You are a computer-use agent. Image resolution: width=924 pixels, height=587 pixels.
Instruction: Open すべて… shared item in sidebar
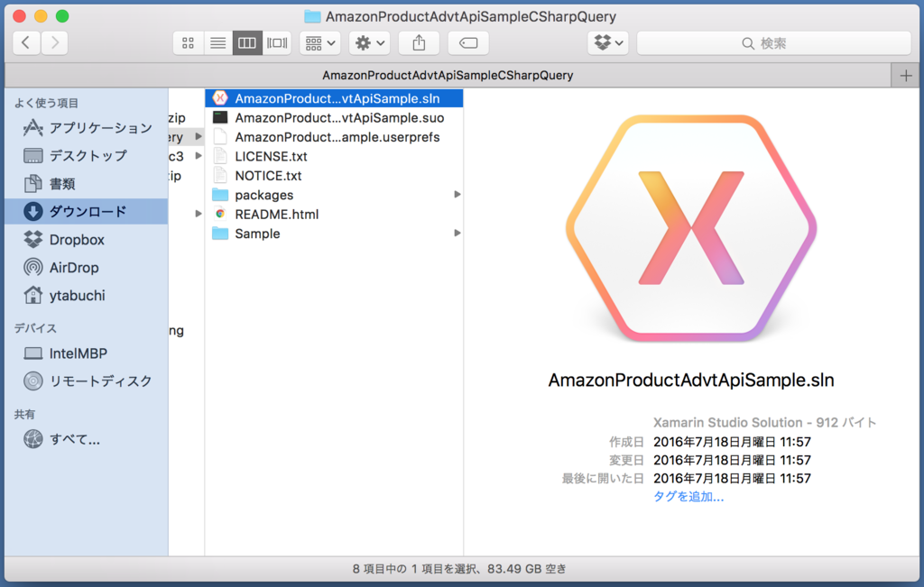[x=88, y=439]
